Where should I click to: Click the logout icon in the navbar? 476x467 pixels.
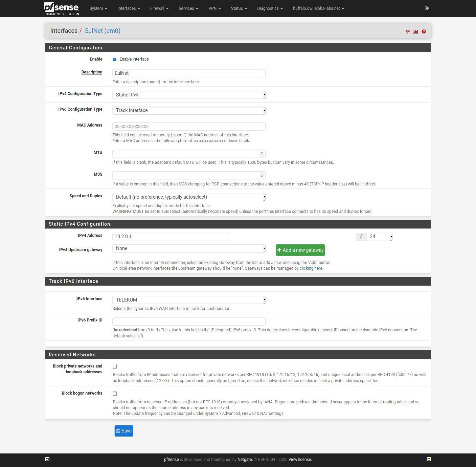pos(427,8)
